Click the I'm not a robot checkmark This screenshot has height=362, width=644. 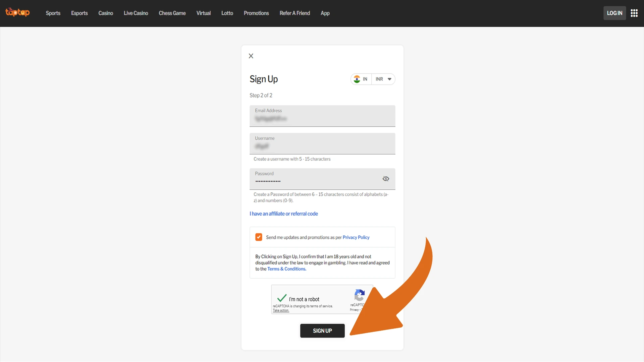click(282, 298)
